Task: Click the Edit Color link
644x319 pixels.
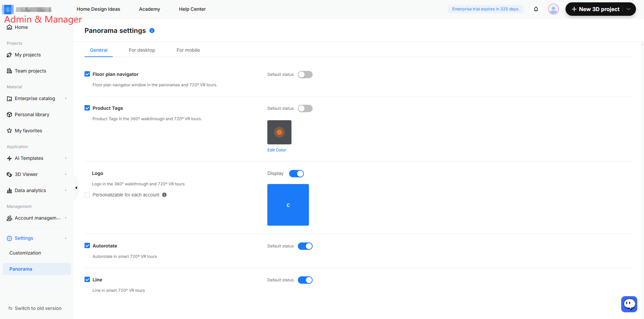Action: click(277, 150)
